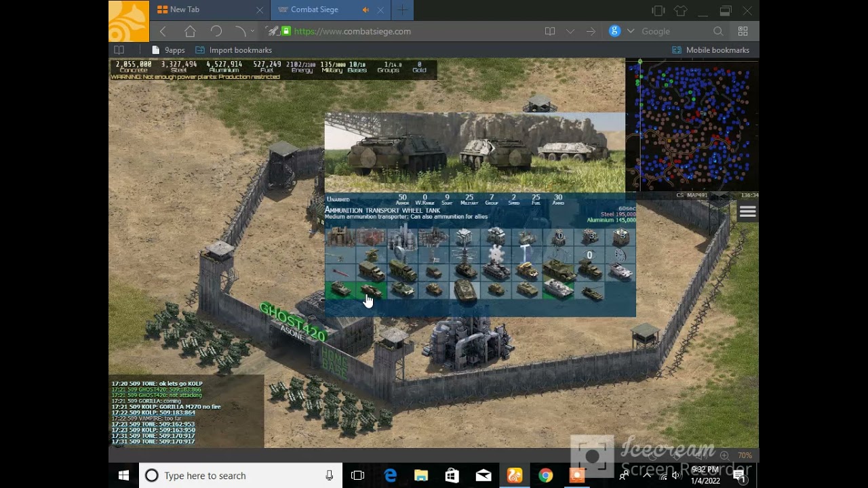Open Google Chrome from the taskbar

pyautogui.click(x=545, y=476)
